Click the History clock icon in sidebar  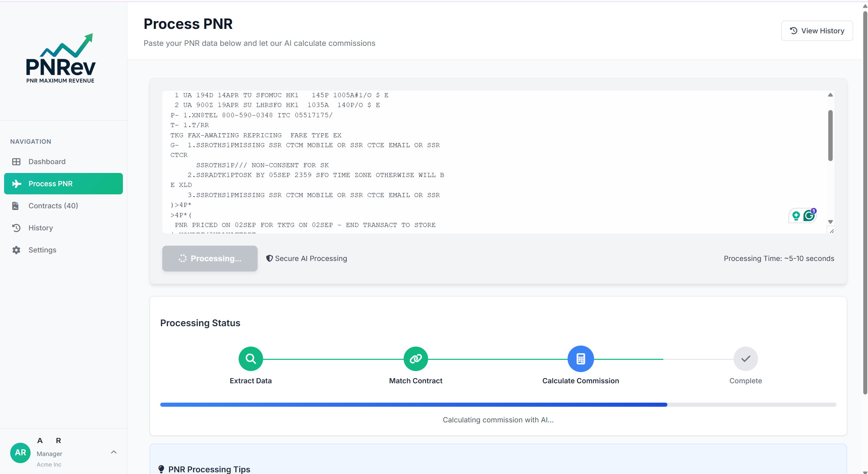pyautogui.click(x=16, y=228)
